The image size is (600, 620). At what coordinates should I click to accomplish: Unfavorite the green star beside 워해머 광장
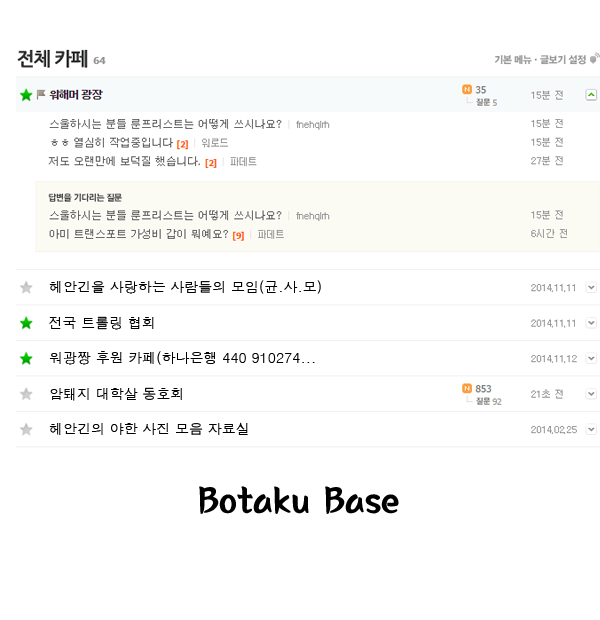pos(26,95)
